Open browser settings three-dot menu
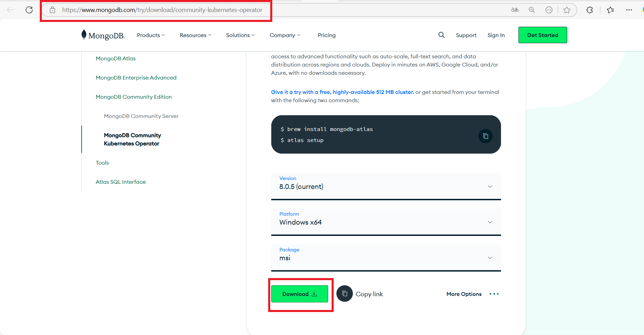The height and width of the screenshot is (335, 644). [629, 10]
